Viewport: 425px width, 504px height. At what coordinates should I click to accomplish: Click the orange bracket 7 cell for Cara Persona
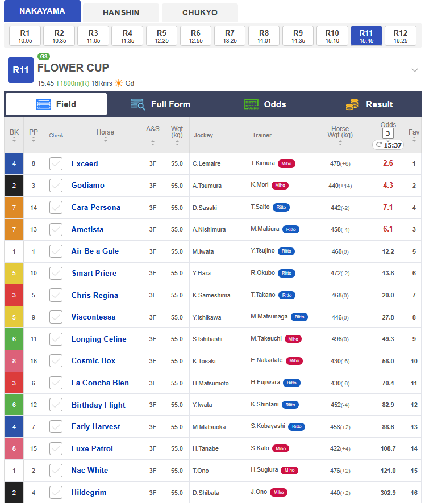(14, 208)
